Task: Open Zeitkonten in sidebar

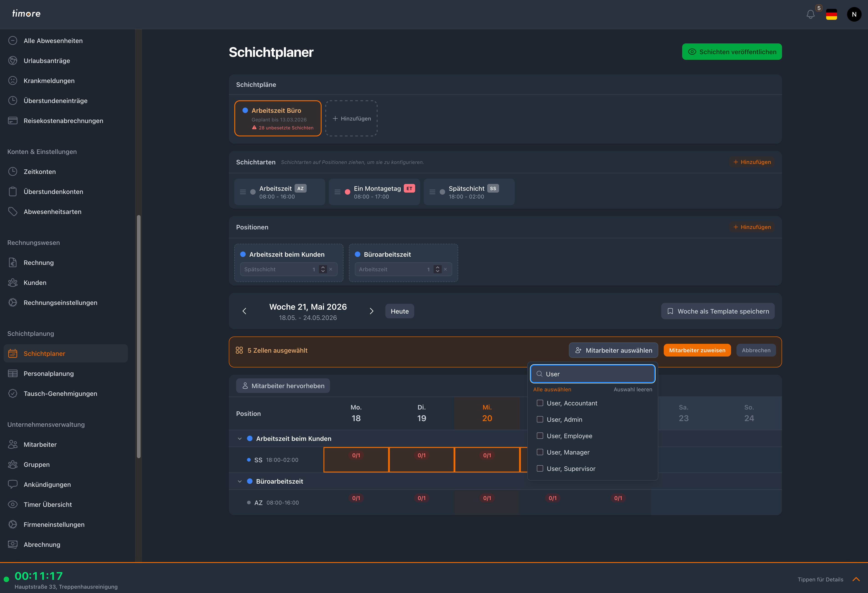Action: (65, 171)
